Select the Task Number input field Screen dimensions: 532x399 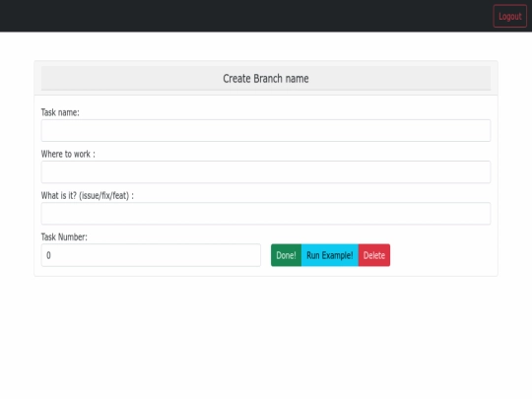pos(151,255)
